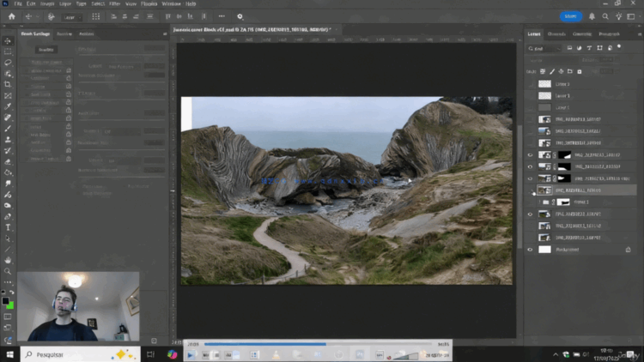Pick the Eyedropper tool
The image size is (644, 362).
coord(8,106)
